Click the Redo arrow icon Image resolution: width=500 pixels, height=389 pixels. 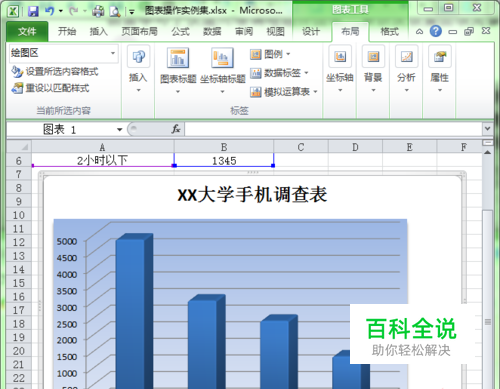pyautogui.click(x=73, y=11)
